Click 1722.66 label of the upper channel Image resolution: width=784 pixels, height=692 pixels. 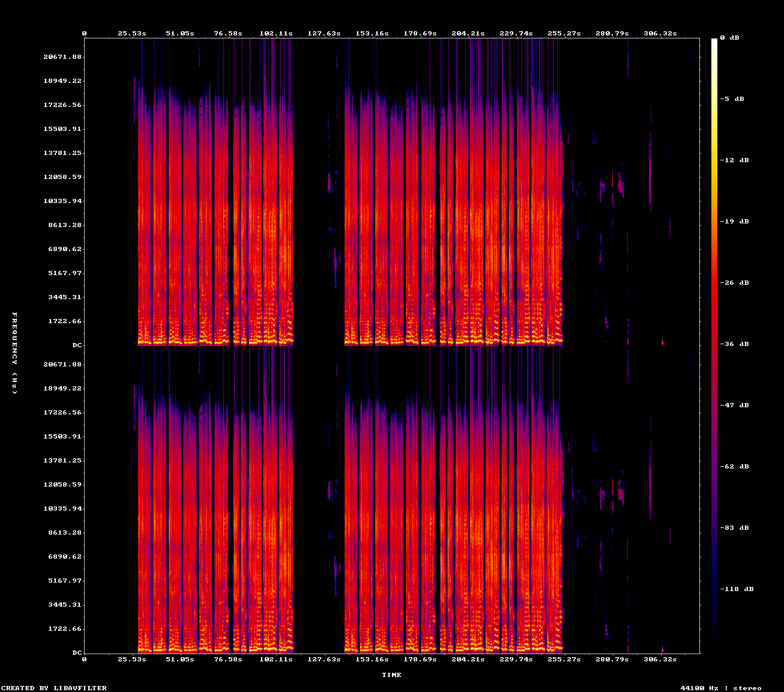[x=65, y=321]
